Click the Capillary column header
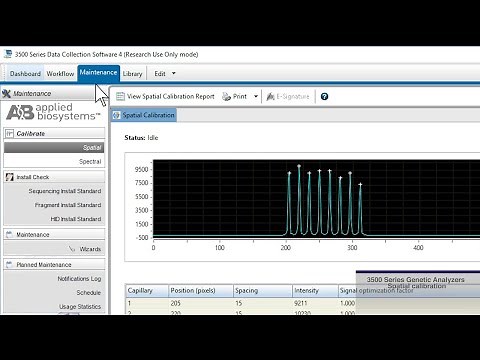480x360 pixels. tap(147, 291)
